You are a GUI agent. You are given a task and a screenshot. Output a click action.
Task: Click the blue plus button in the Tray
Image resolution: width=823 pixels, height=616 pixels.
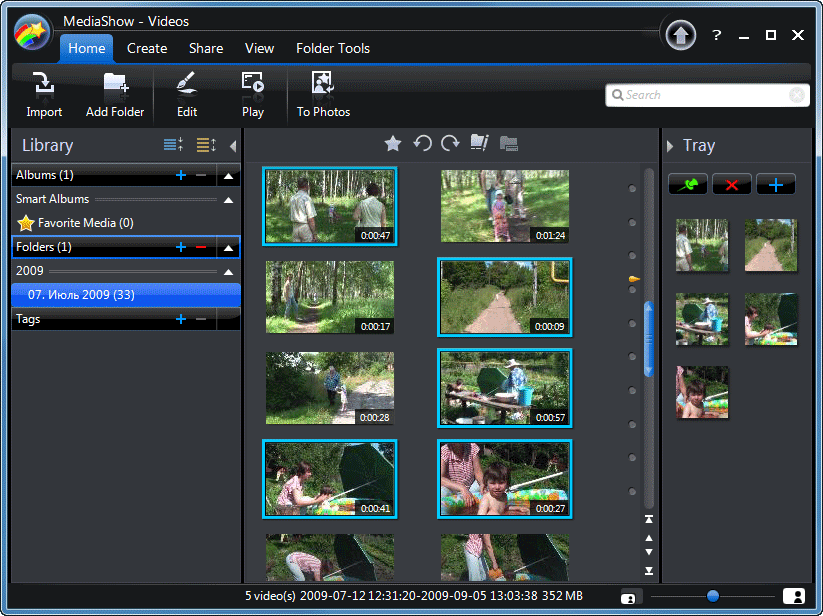coord(775,185)
